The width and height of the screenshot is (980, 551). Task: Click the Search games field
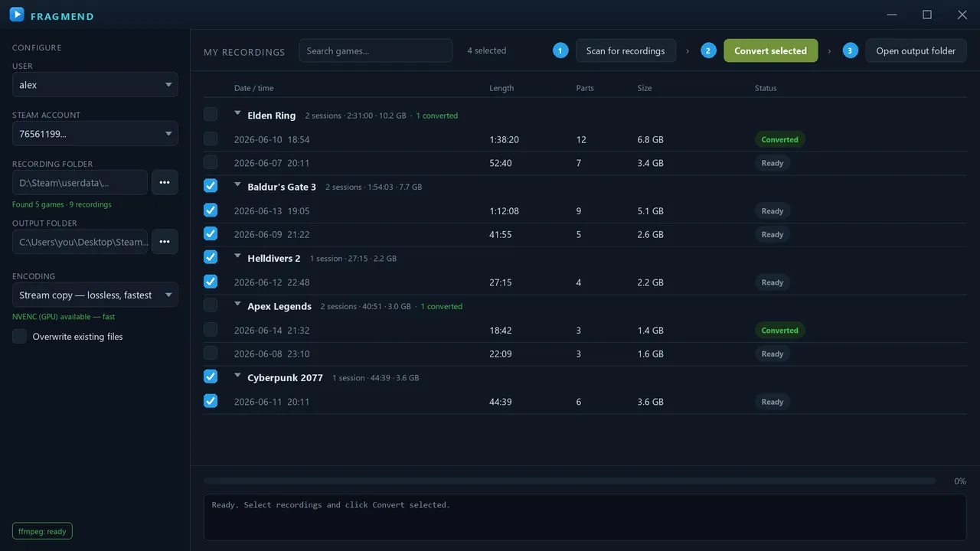(x=376, y=51)
